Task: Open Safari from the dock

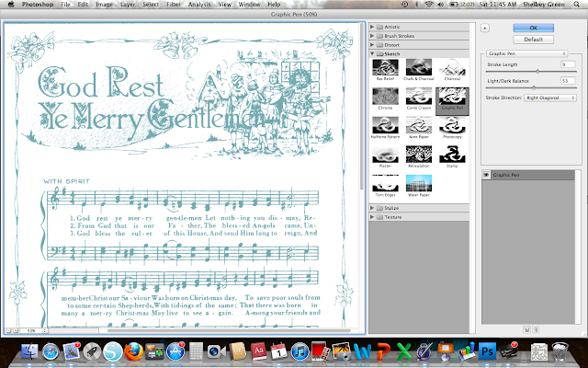Action: (x=51, y=351)
